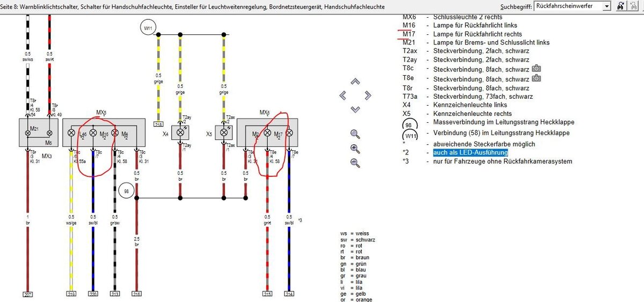Expand the Suchbegriff dropdown arrow
Image resolution: width=644 pixels, height=302 pixels.
[x=607, y=6]
